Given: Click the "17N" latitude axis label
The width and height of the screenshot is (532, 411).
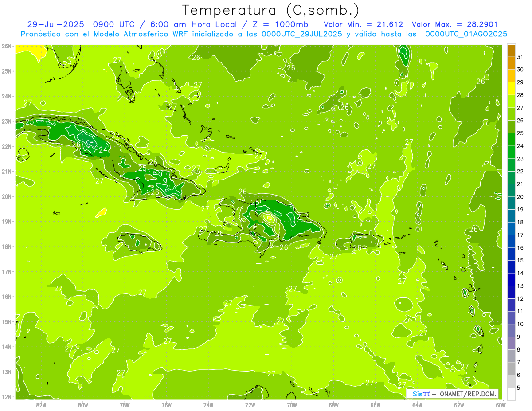Looking at the screenshot, I should (x=7, y=271).
